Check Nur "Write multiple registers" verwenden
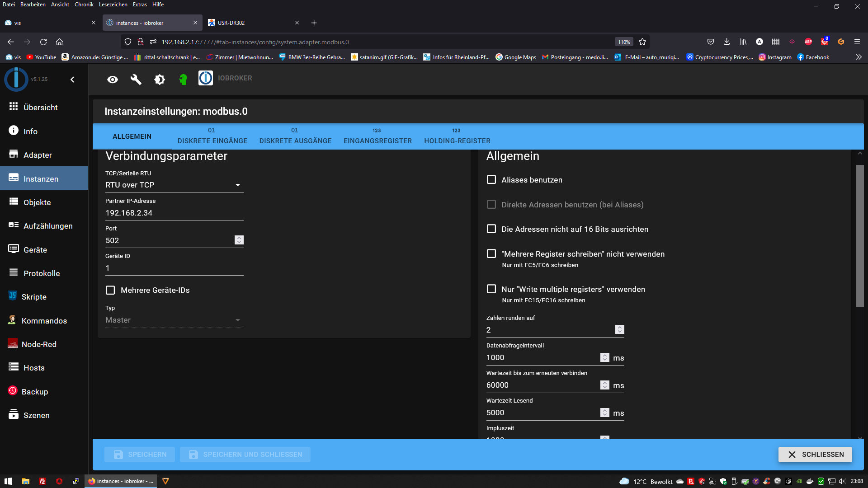Viewport: 868px width, 488px height. (491, 289)
